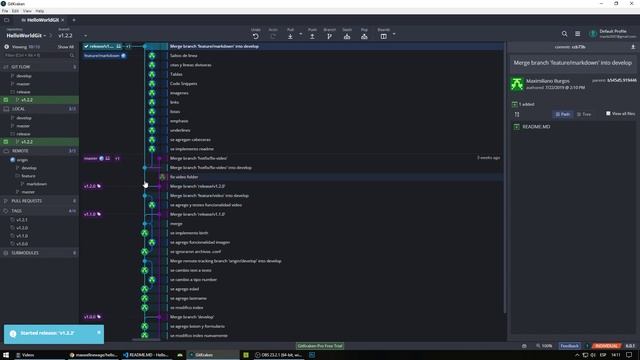Expand the SUBMODULES section
This screenshot has height=360, width=640.
coord(39,253)
